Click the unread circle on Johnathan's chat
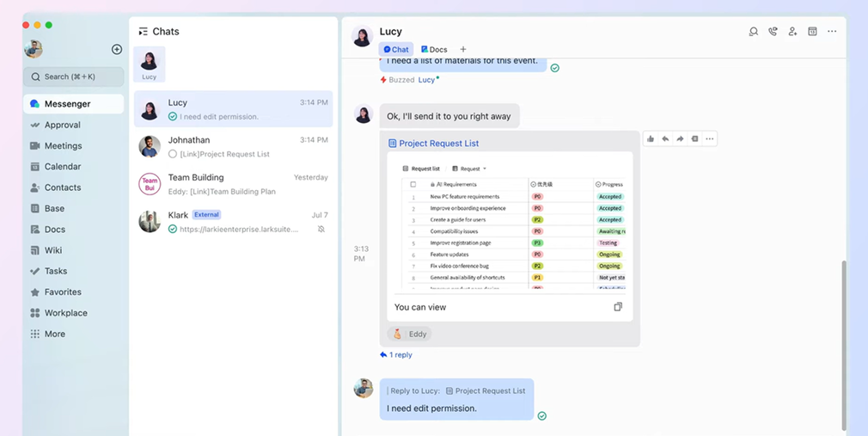Image resolution: width=868 pixels, height=436 pixels. [173, 154]
